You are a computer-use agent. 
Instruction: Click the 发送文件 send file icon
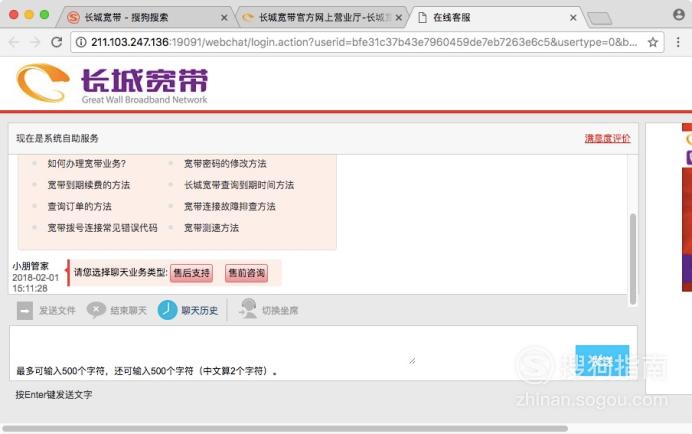(25, 310)
